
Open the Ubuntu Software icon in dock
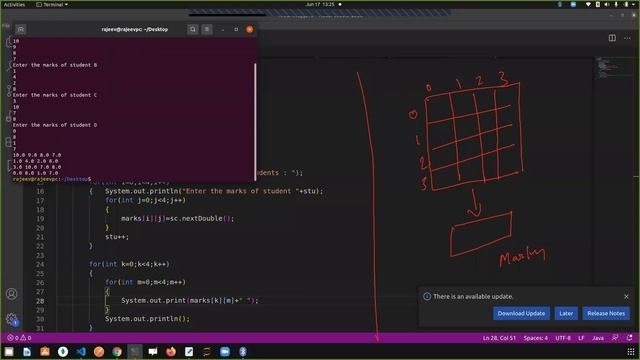click(45, 351)
